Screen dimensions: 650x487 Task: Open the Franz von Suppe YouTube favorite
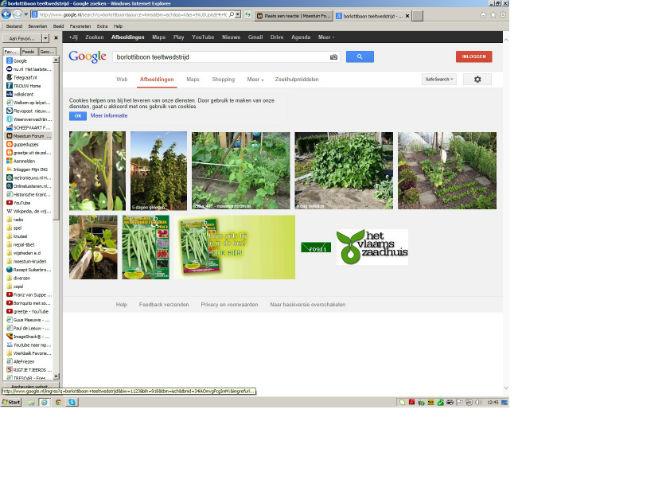coord(29,295)
